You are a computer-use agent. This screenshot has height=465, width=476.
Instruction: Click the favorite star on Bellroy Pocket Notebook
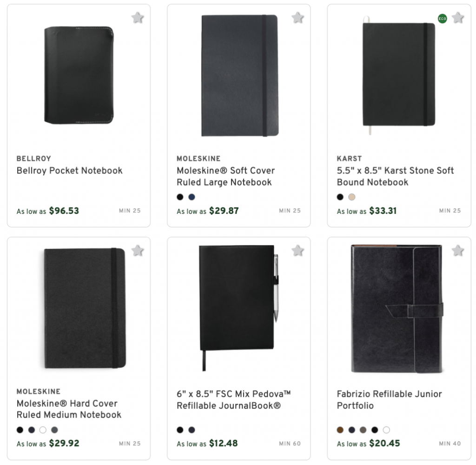pyautogui.click(x=138, y=18)
